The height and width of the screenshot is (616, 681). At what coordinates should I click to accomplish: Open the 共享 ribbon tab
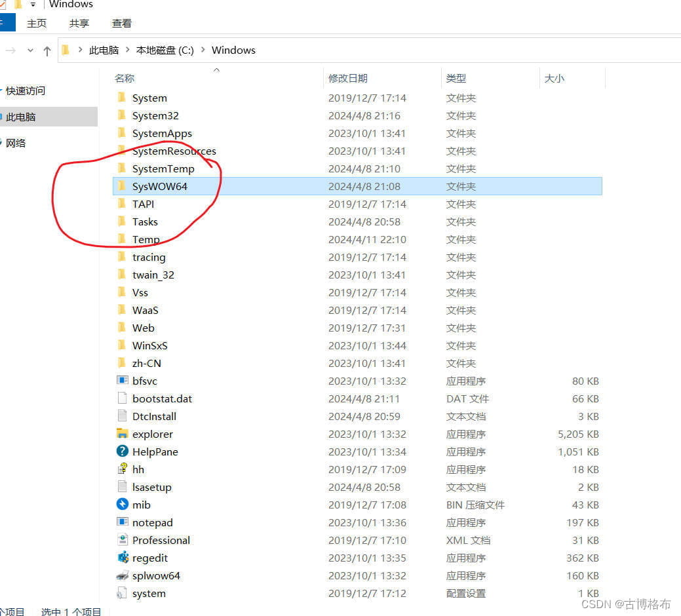79,24
